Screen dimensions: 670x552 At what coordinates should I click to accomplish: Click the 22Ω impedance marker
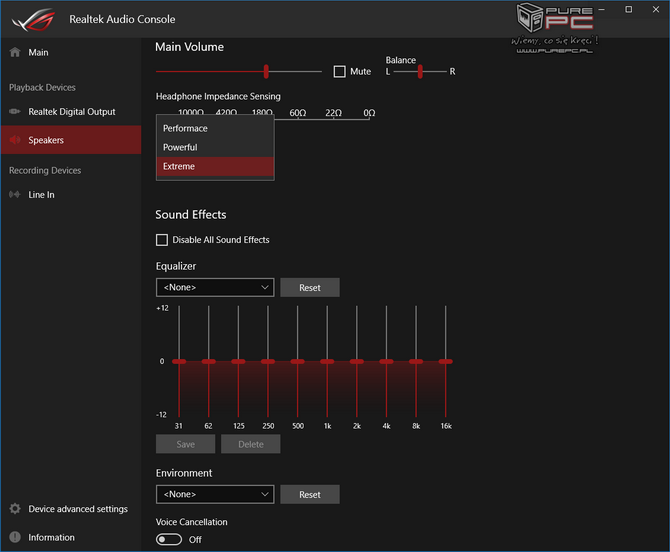pos(334,113)
